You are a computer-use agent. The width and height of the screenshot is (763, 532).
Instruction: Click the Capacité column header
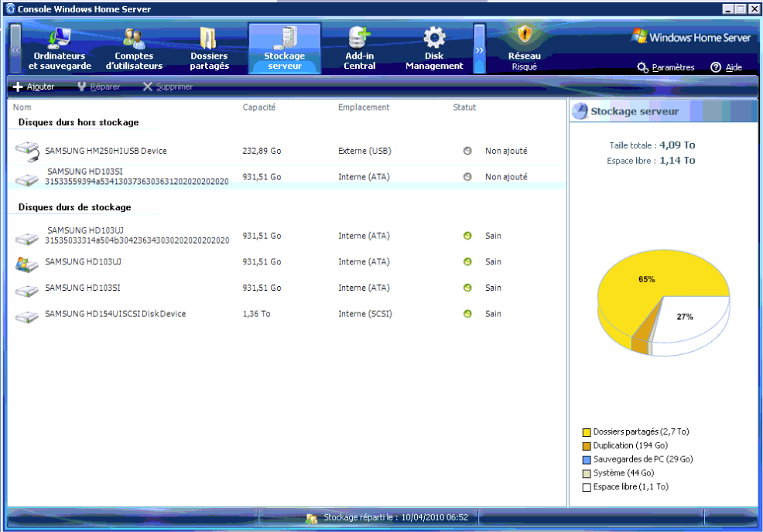(x=259, y=107)
